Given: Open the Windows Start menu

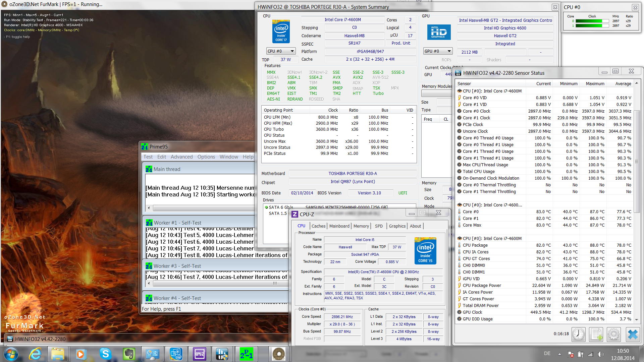Looking at the screenshot, I should point(11,354).
